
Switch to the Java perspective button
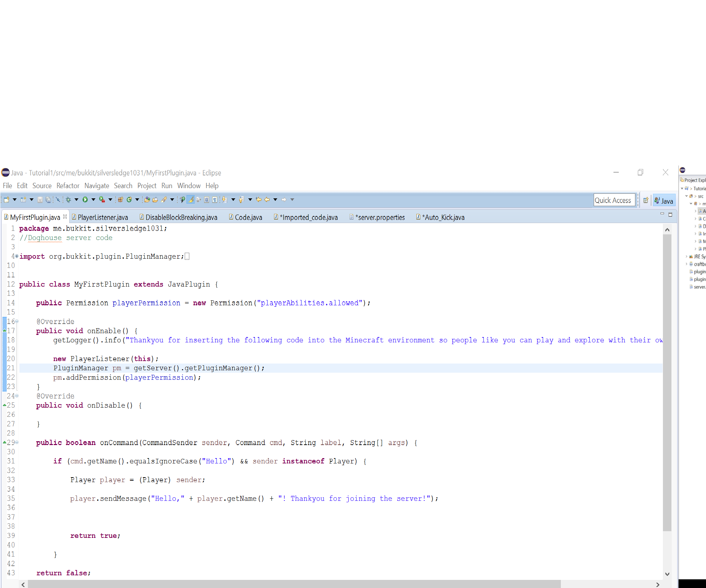click(x=664, y=200)
